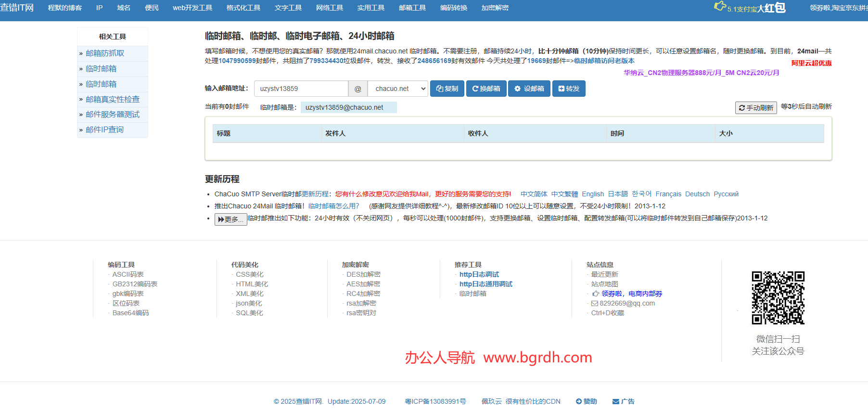Open the chacuo.net domain dropdown
This screenshot has width=868, height=410.
click(397, 89)
